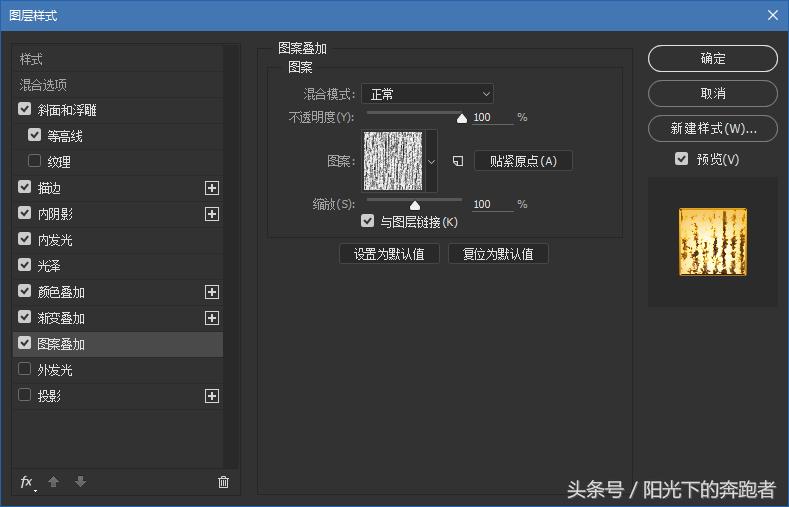Click the 确定 button
Screen dimensions: 789x507
pos(713,58)
